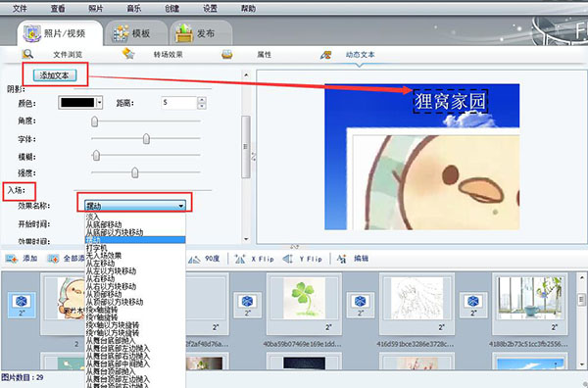The height and width of the screenshot is (388, 588).
Task: Click text panel scrollbar down arrow
Action: tap(246, 239)
